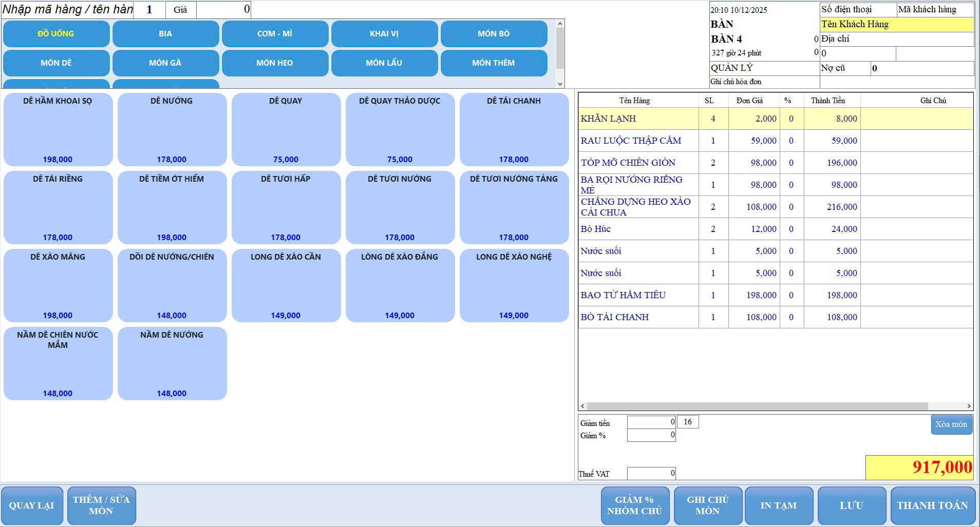Choose the LÒNG DÊ XÀO ĐẮNG tile
980x527 pixels.
400,285
